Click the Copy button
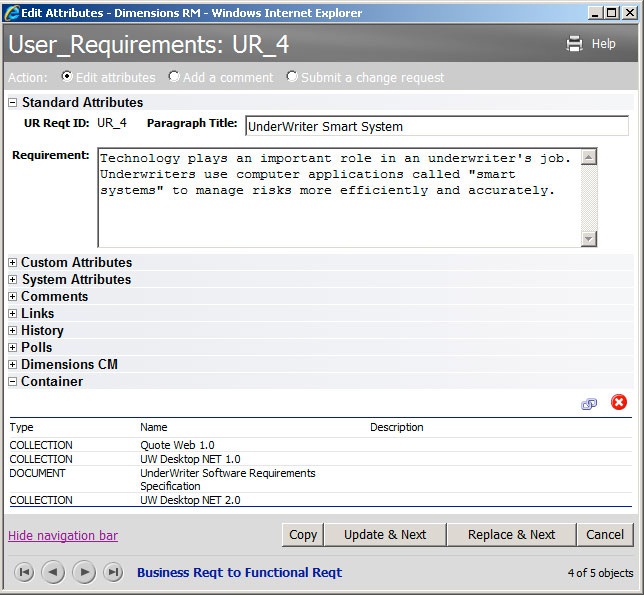Image resolution: width=644 pixels, height=595 pixels. pos(303,535)
